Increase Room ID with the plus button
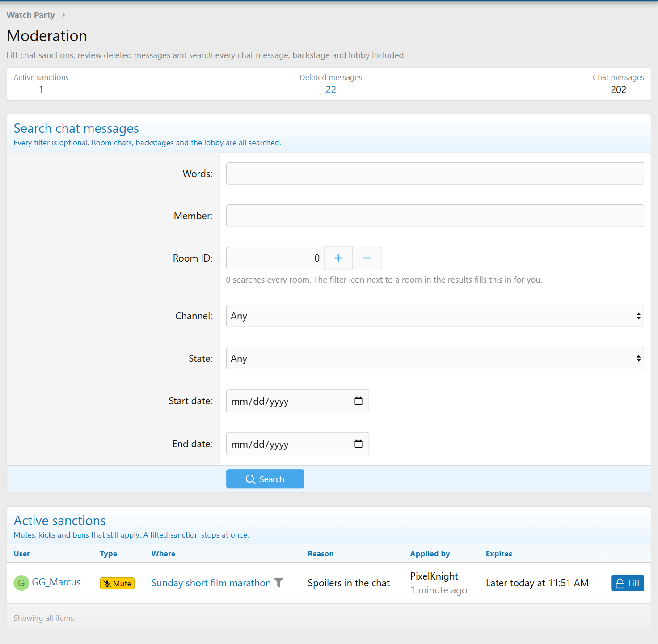 pyautogui.click(x=338, y=258)
